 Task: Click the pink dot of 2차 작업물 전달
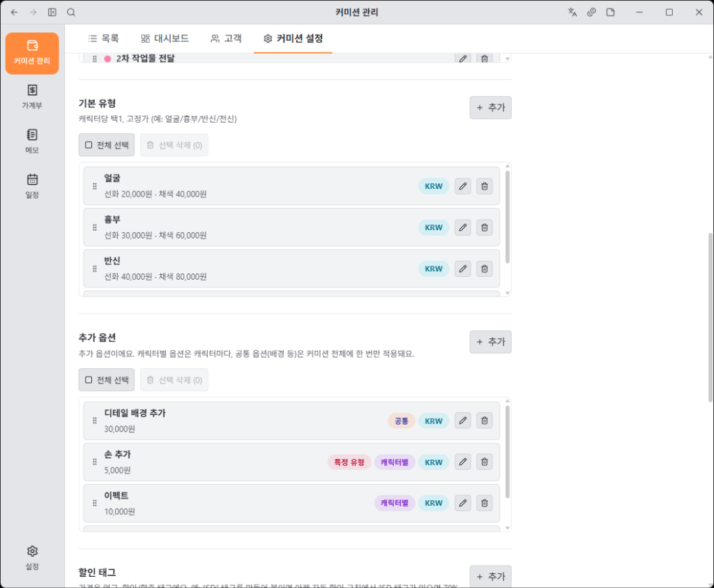(x=107, y=59)
